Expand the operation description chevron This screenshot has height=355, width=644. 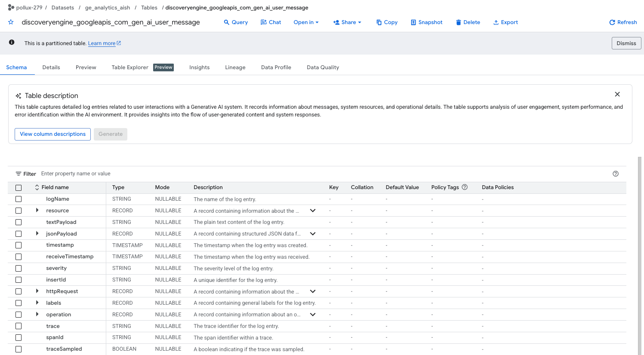point(313,315)
